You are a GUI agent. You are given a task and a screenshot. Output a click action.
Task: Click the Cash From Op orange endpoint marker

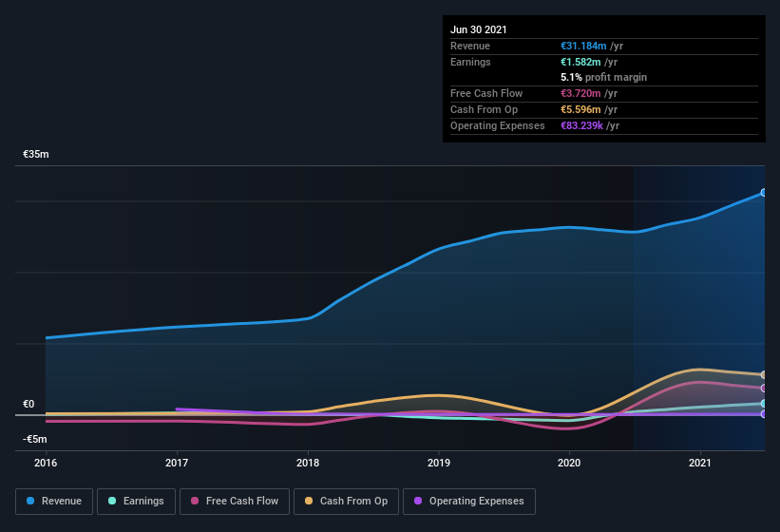(x=764, y=375)
